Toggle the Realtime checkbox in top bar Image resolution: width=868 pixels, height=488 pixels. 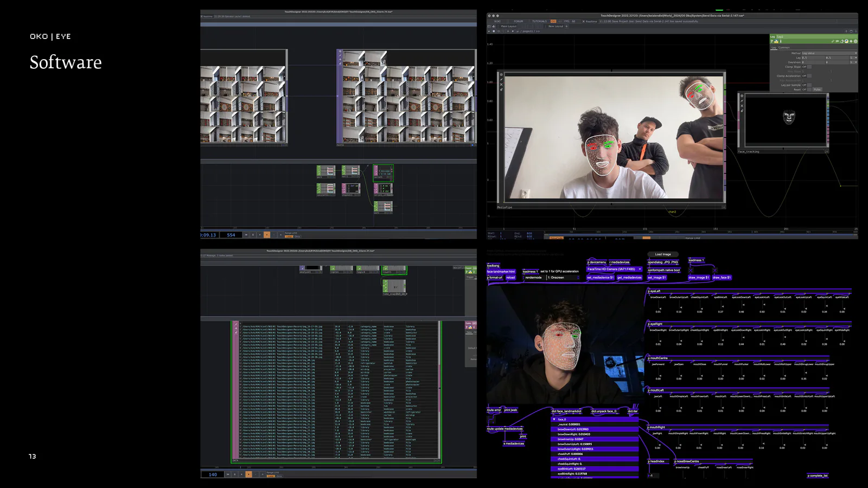click(584, 21)
